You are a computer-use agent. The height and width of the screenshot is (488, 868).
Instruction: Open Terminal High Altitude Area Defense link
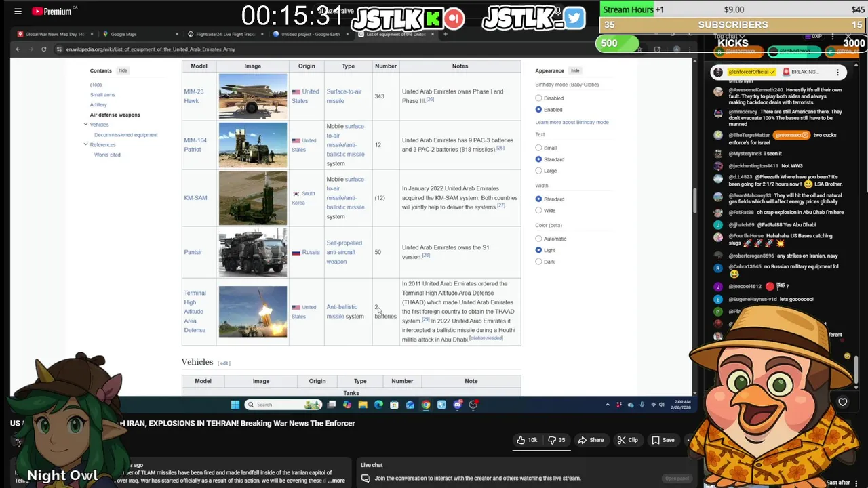coord(195,312)
